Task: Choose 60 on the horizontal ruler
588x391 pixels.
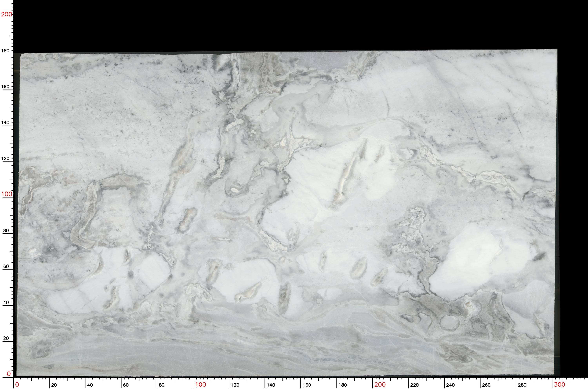Action: tap(126, 385)
